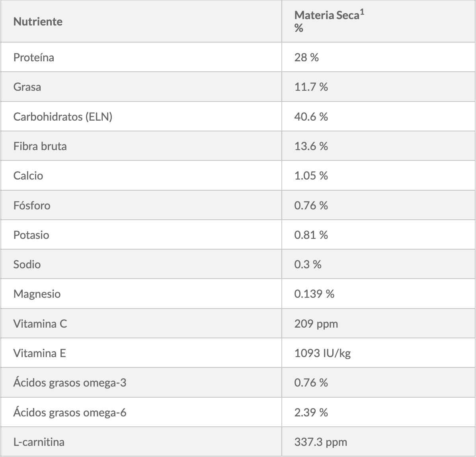This screenshot has height=457, width=476.
Task: Click the Nutriente column header
Action: [38, 21]
